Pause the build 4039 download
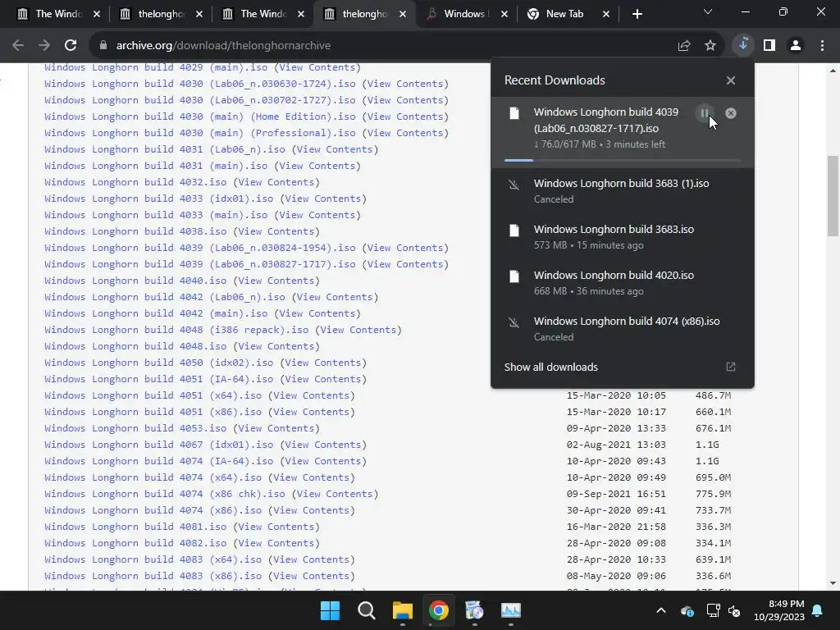Screen dimensions: 840x630 (x=705, y=113)
